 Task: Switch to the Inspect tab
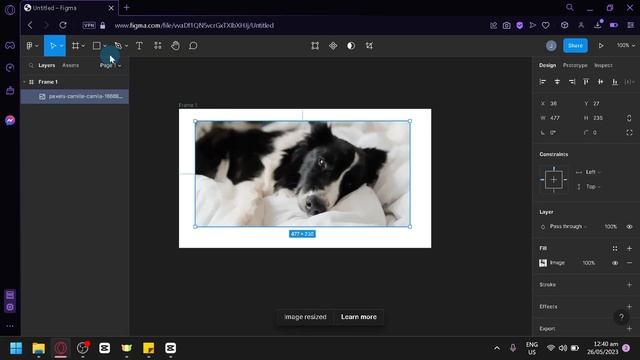click(603, 65)
